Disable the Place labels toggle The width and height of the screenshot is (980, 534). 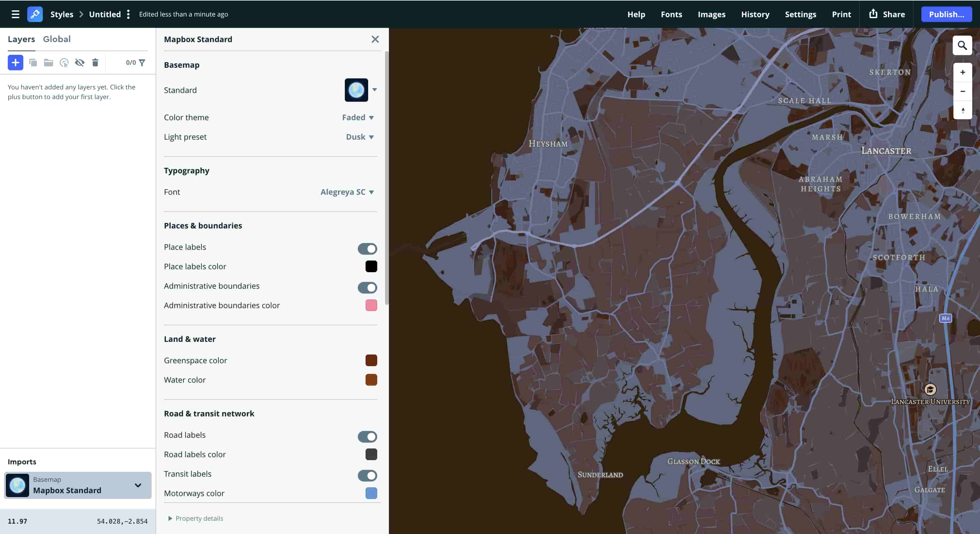[367, 249]
